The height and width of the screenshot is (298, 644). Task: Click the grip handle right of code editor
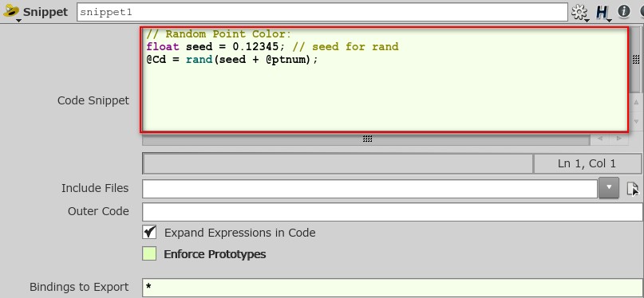636,60
